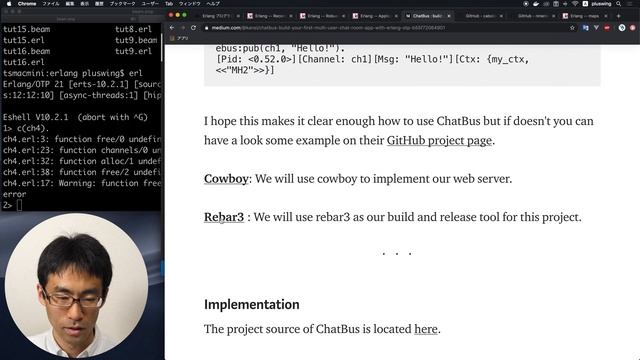Open the Rebar3 link
The height and width of the screenshot is (360, 640).
224,217
